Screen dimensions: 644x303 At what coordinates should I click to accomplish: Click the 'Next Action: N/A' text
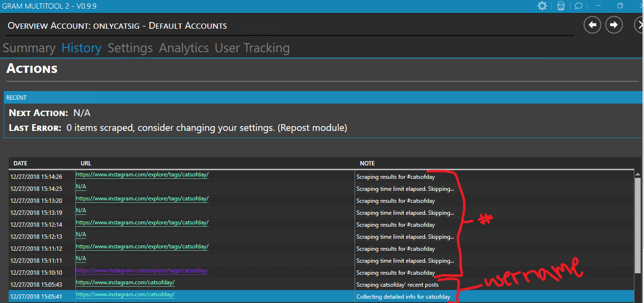[50, 113]
